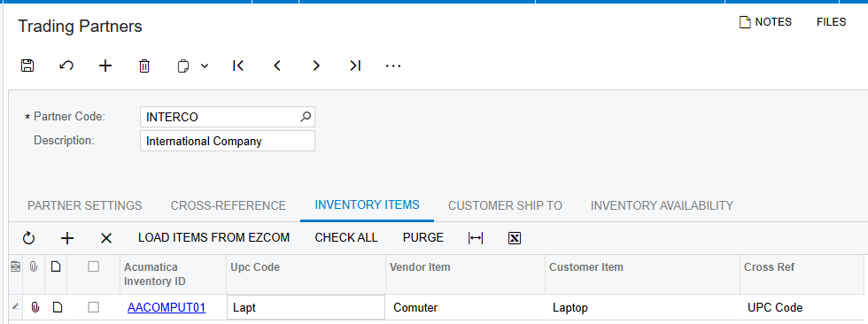This screenshot has width=868, height=324.
Task: Click Load Items From EZCOM button
Action: point(213,238)
